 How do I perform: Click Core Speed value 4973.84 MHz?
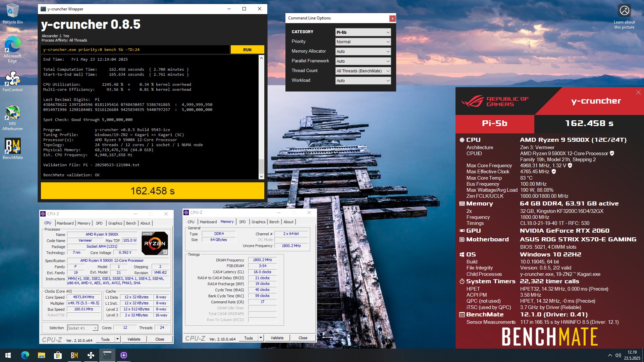click(84, 297)
